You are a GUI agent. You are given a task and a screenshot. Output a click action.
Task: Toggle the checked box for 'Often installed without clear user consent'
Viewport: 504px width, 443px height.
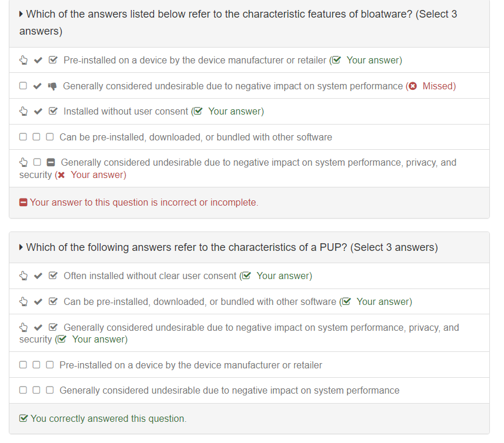tap(53, 276)
